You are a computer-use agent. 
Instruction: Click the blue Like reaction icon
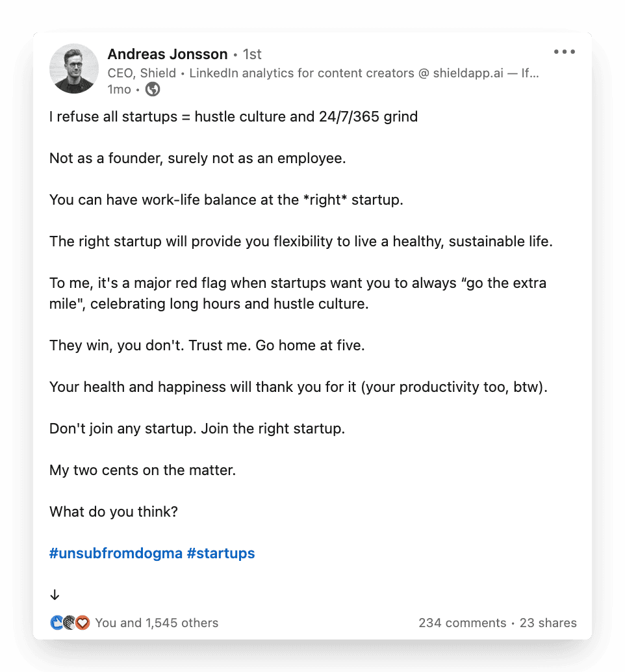click(x=57, y=623)
